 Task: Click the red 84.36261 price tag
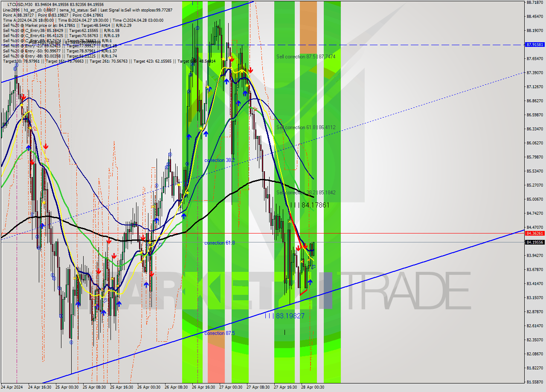535,233
